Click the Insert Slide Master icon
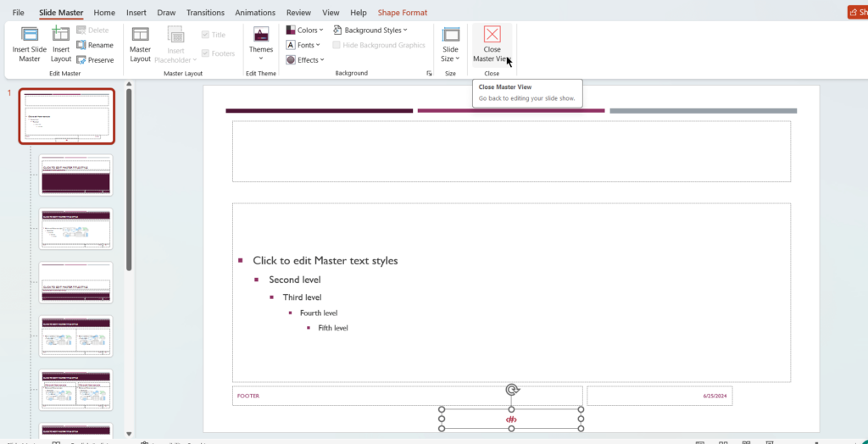 tap(30, 35)
